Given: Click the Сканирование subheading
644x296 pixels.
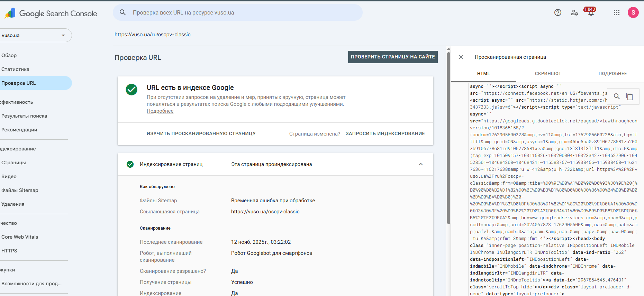Looking at the screenshot, I should pos(155,228).
